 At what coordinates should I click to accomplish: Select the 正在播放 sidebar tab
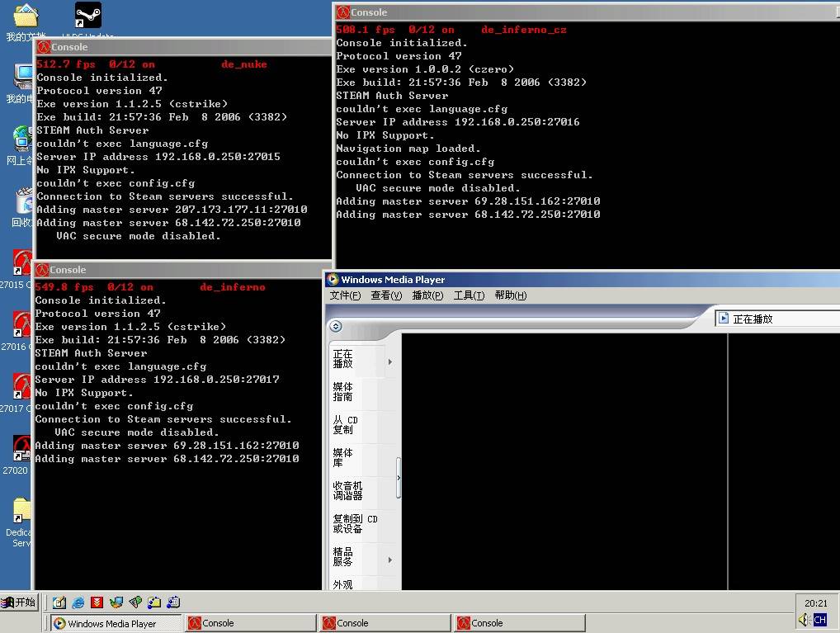356,359
